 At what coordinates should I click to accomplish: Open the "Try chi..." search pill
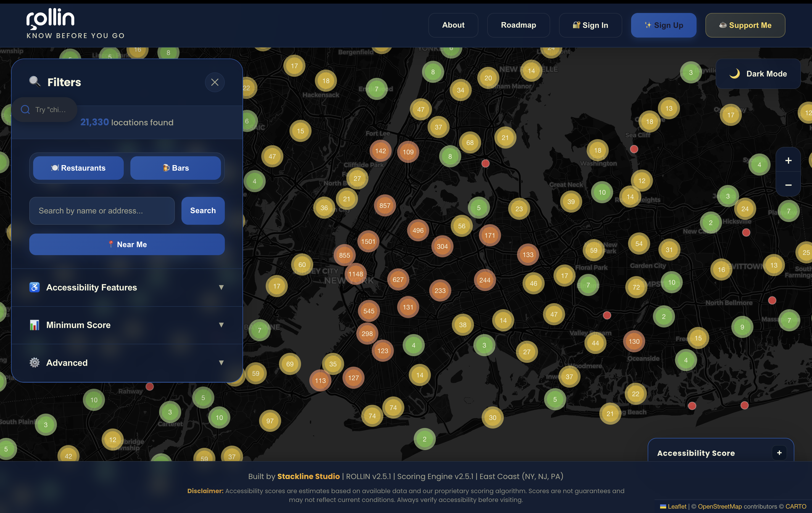tap(44, 110)
